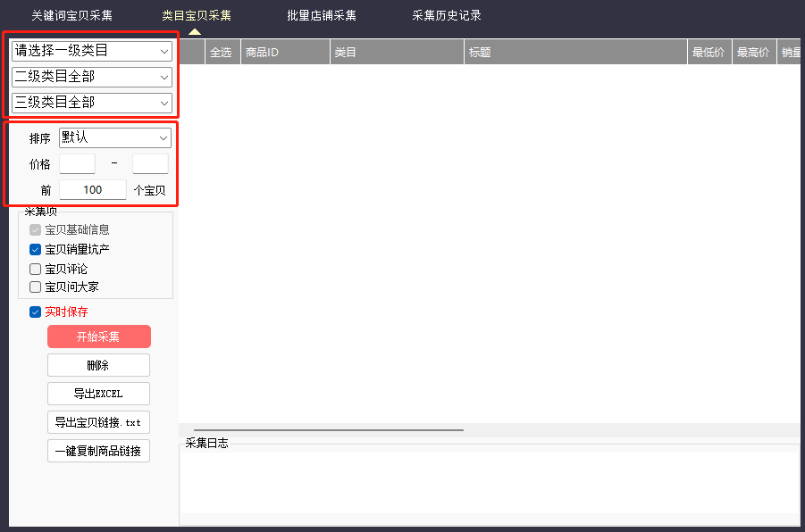Go to the 采集历史记录 tab

coord(447,15)
